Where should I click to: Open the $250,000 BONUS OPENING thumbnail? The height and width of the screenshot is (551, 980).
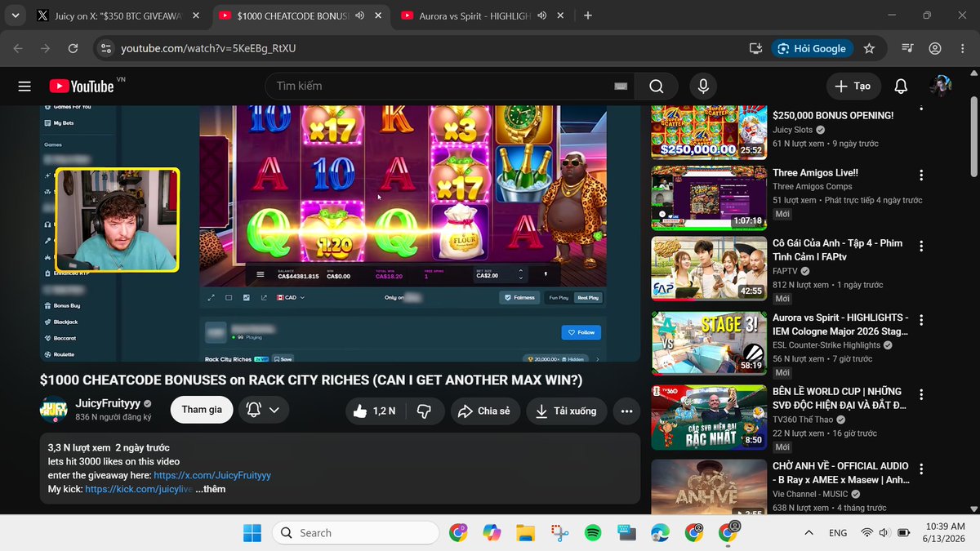(x=707, y=132)
